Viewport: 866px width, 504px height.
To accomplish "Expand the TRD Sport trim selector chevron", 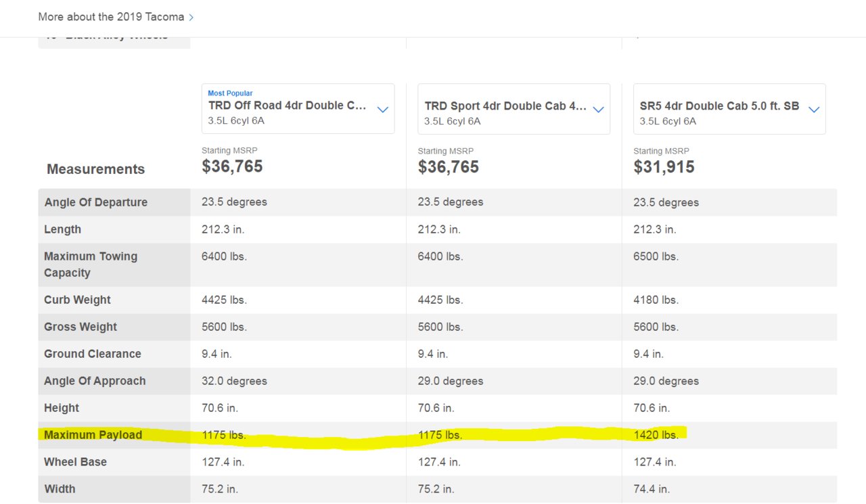I will click(x=598, y=110).
